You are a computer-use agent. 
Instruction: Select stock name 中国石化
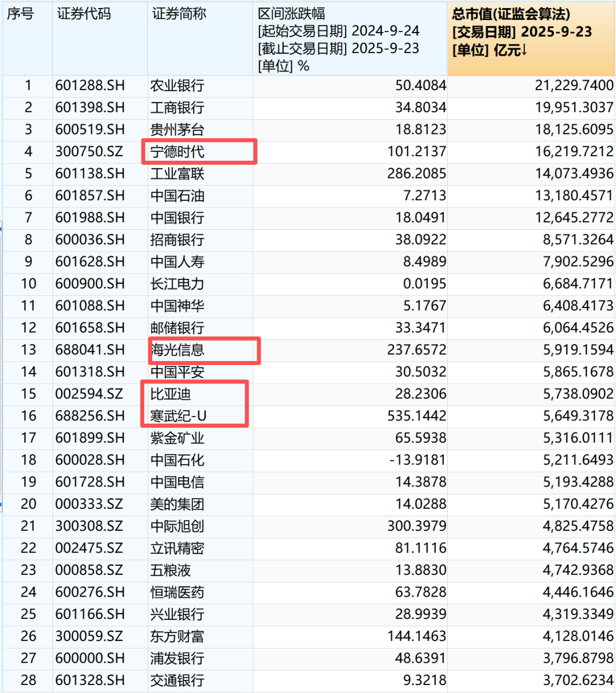click(x=177, y=460)
